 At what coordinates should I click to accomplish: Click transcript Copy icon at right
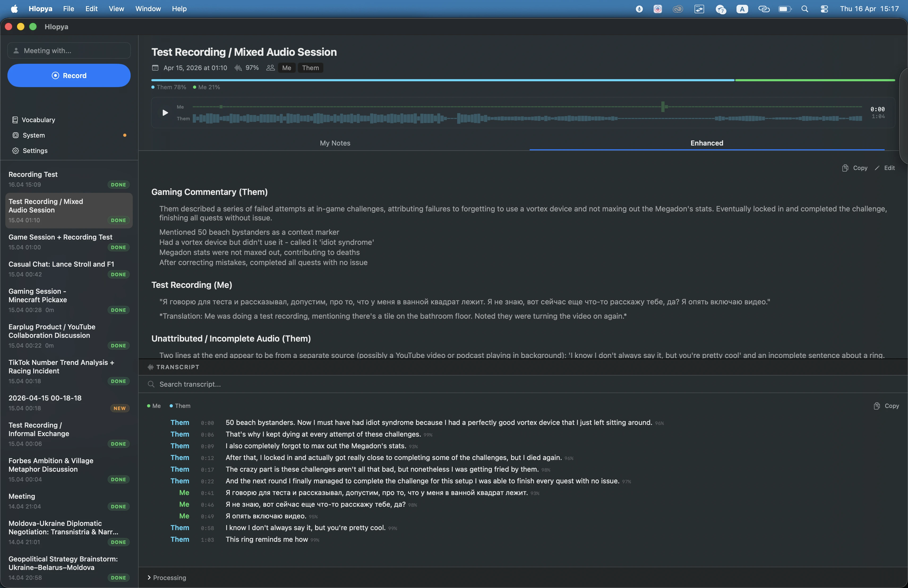(877, 406)
